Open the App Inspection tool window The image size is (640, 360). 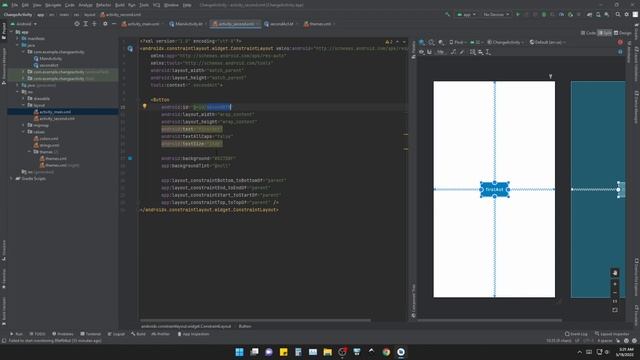[x=193, y=334]
